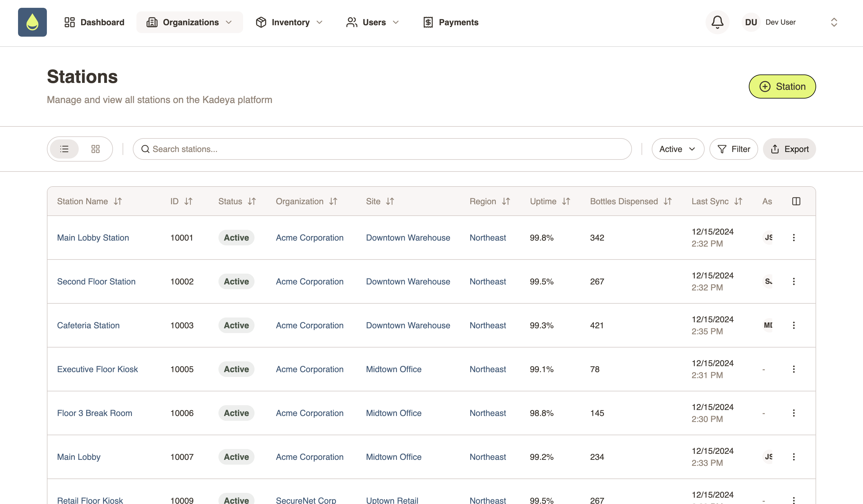The image size is (863, 504).
Task: Open row actions for Floor 3 Break Room
Action: tap(794, 413)
